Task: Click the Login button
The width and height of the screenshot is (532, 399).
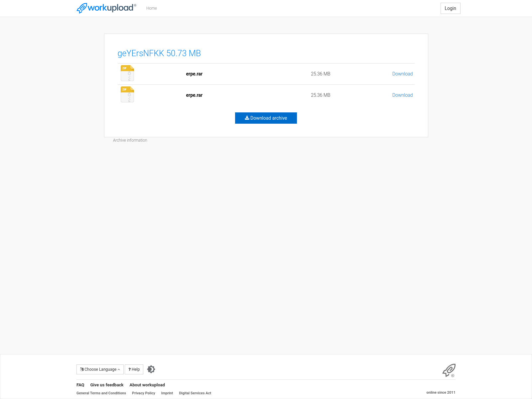Action: [x=450, y=8]
